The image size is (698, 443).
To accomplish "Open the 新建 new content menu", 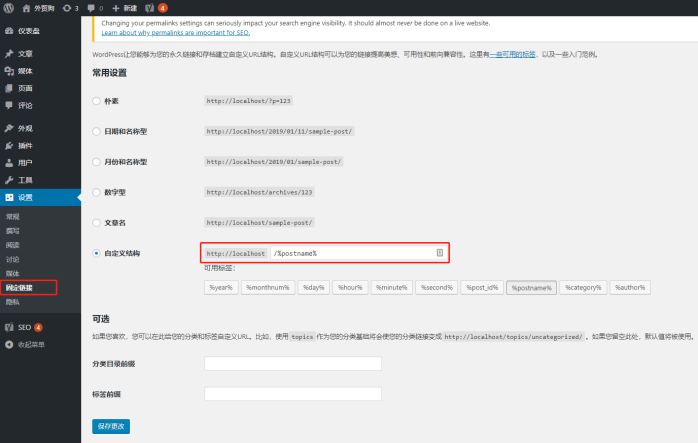I will click(124, 8).
